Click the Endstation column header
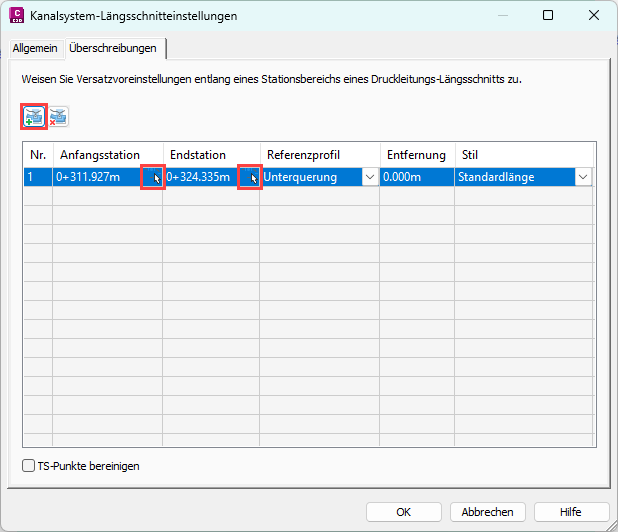Screen dimensions: 618x532 coord(212,155)
